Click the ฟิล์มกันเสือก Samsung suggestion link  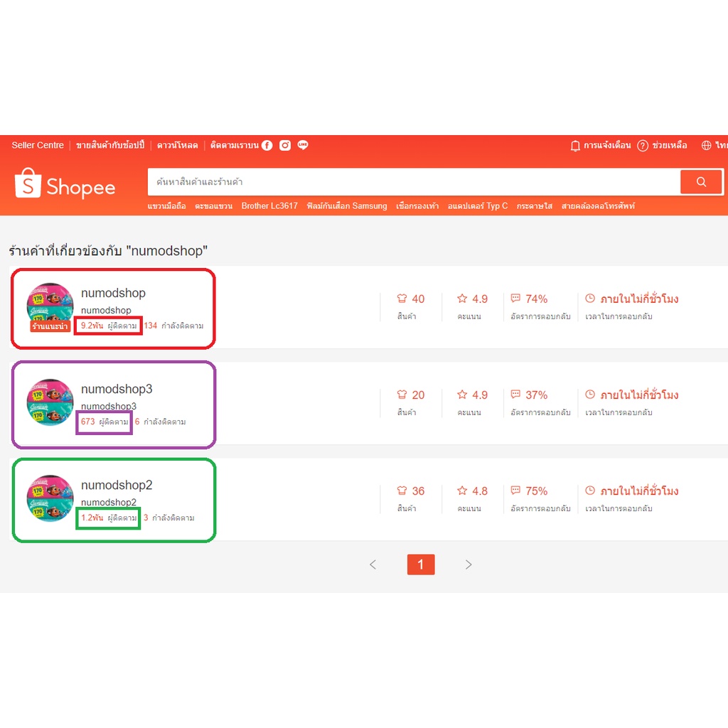[347, 206]
